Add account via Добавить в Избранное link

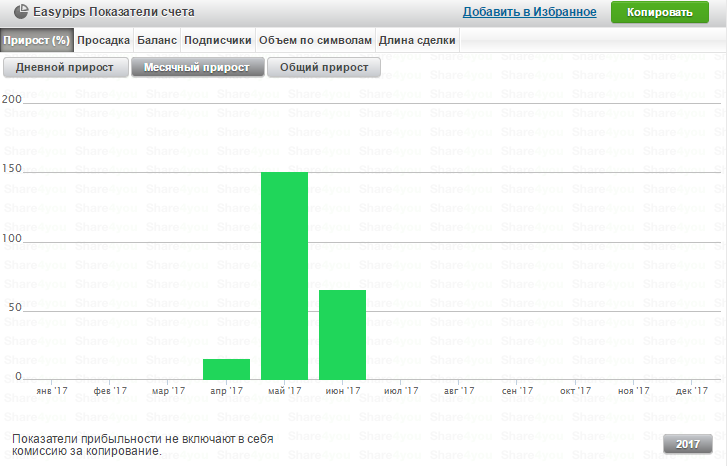pos(529,12)
